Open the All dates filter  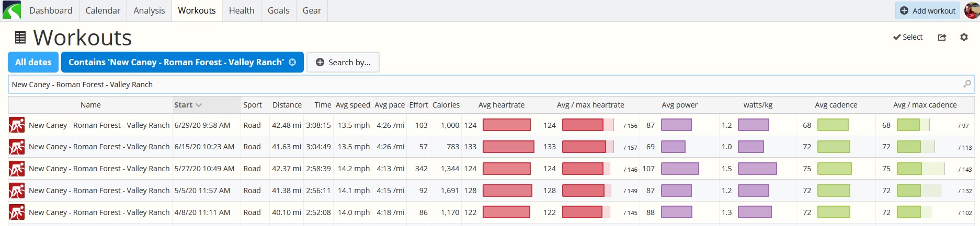(33, 62)
